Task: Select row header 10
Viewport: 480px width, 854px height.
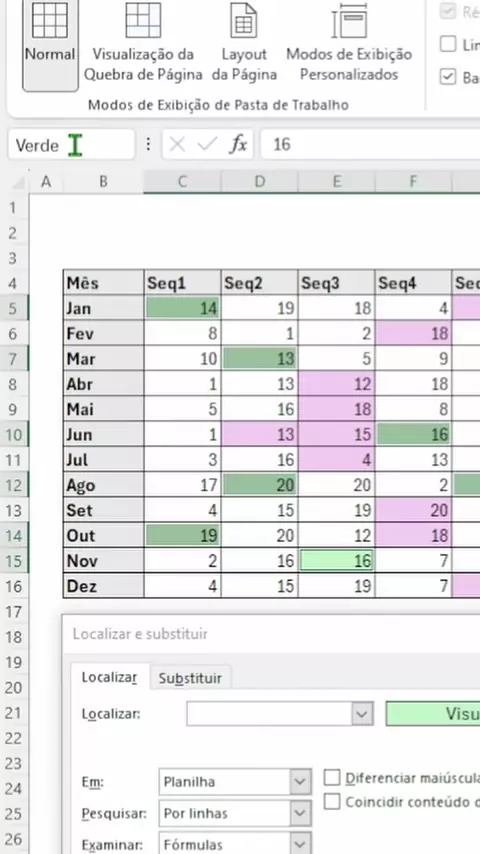Action: [x=14, y=435]
